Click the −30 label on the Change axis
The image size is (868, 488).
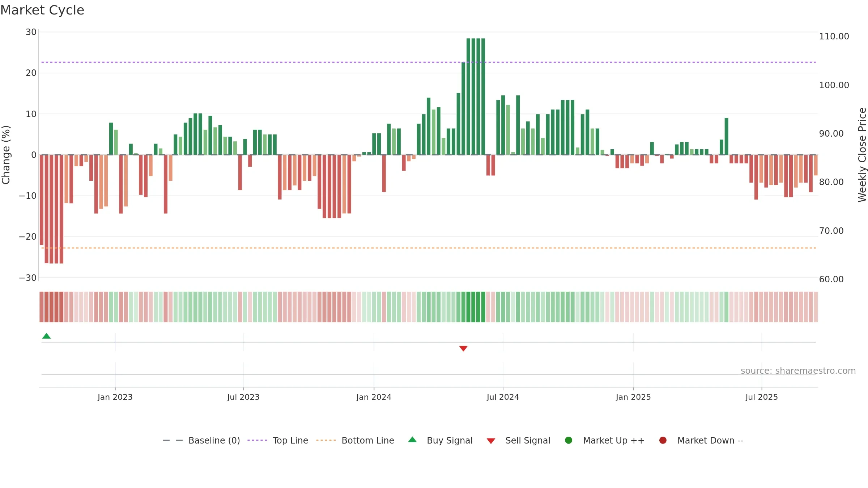[x=28, y=278]
